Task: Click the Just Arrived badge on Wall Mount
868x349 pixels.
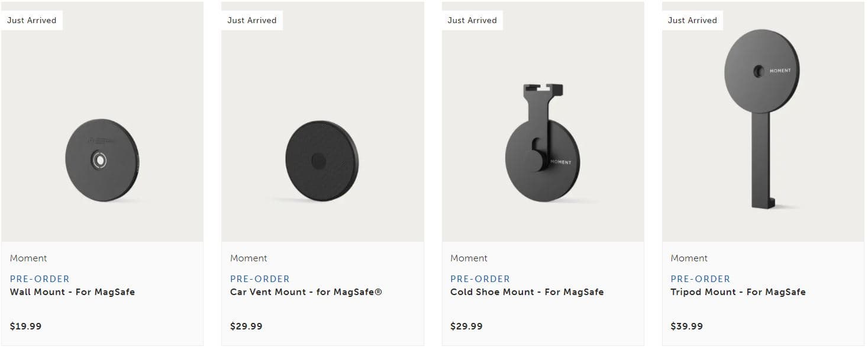Action: click(x=32, y=20)
